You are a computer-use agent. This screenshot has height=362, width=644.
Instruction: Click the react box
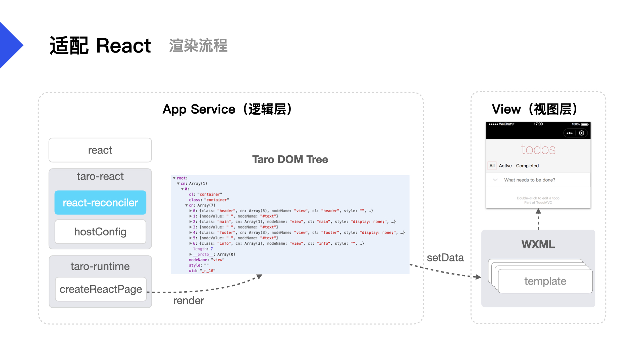[x=100, y=150]
